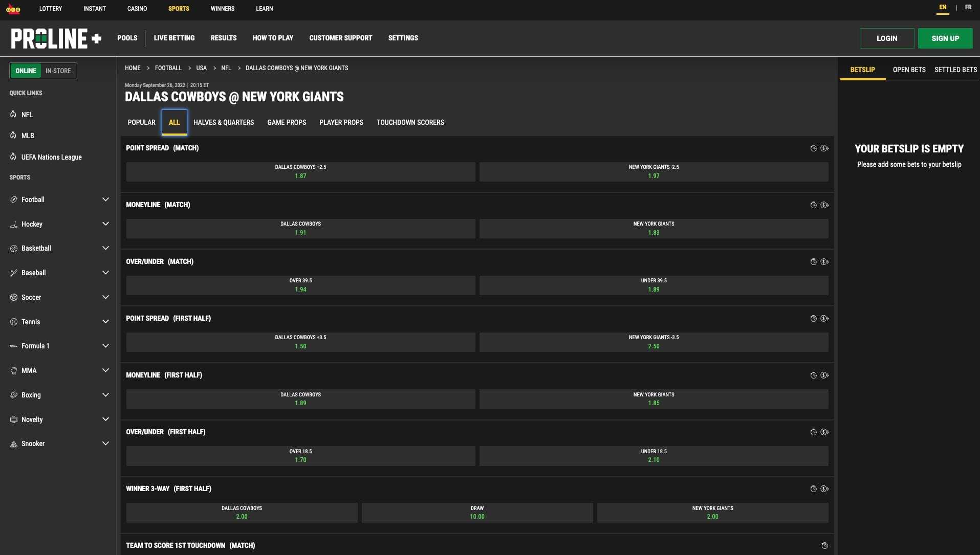Click cash-out dollar icon in Moneyline (Match) row

click(824, 205)
